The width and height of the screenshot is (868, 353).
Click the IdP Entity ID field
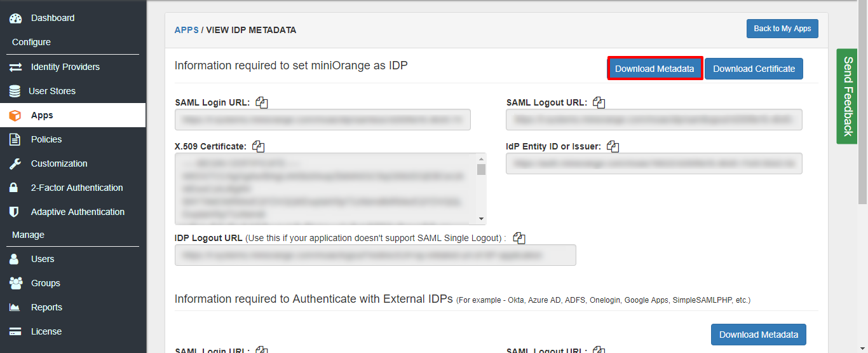[654, 163]
